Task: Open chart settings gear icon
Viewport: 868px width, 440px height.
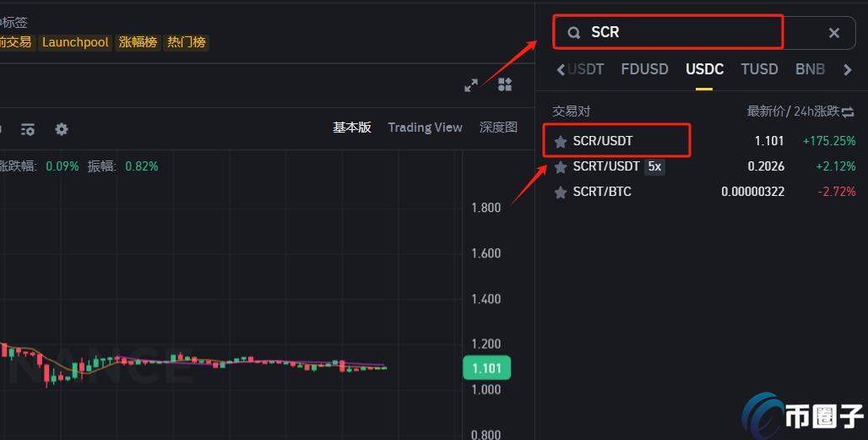Action: click(x=62, y=129)
